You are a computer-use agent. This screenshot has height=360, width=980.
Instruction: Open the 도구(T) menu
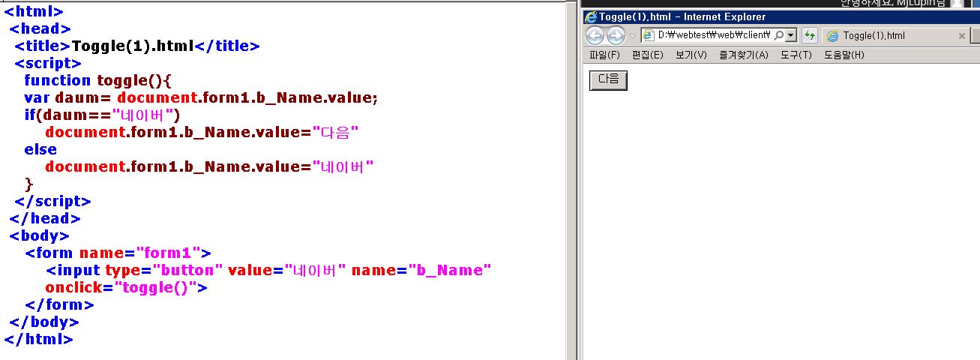click(796, 55)
